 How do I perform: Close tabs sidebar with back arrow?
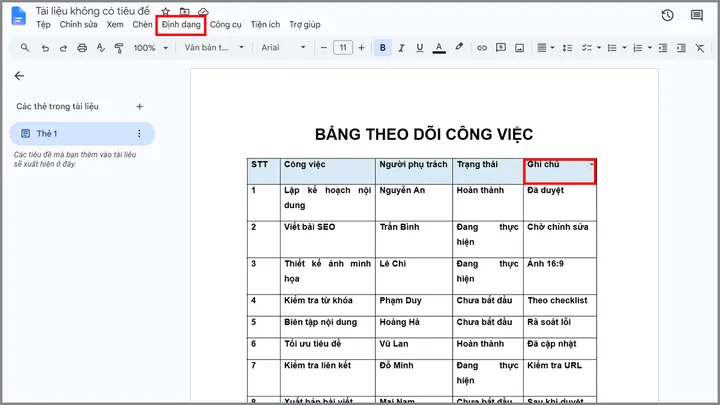click(19, 76)
